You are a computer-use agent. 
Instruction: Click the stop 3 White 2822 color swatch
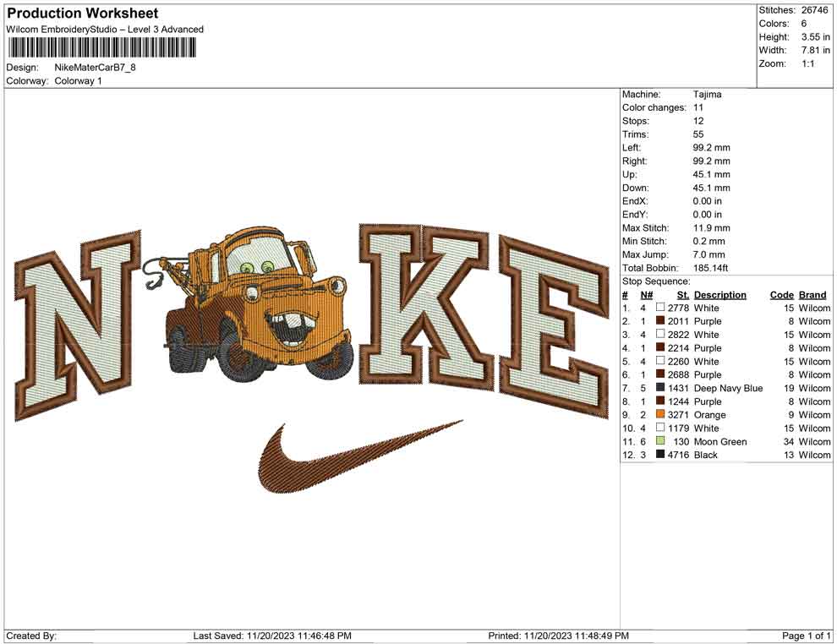pyautogui.click(x=660, y=334)
